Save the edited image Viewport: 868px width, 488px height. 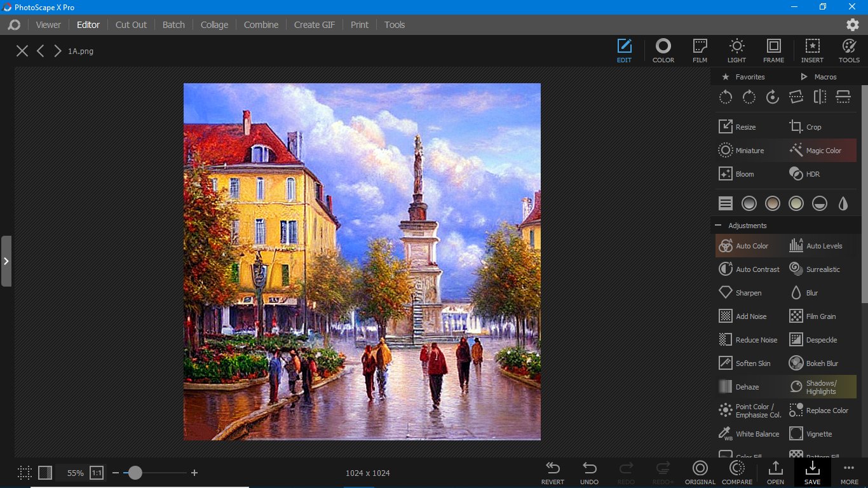point(812,473)
